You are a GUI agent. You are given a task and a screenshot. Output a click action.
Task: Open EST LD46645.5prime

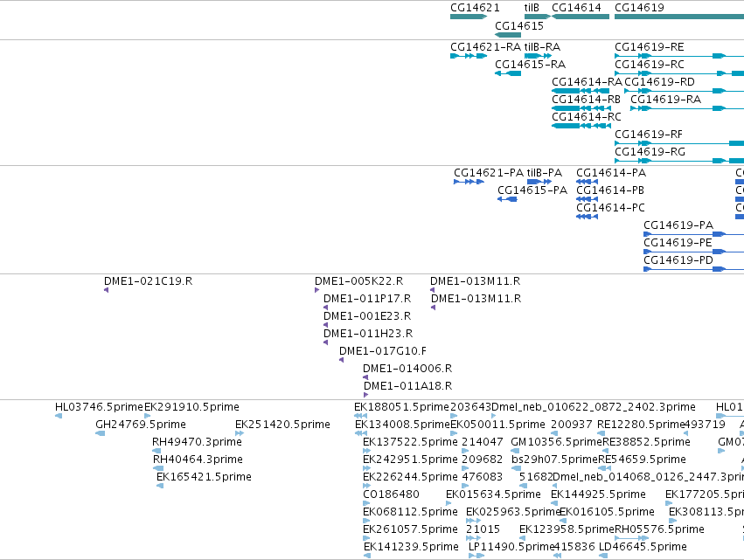[x=603, y=557]
